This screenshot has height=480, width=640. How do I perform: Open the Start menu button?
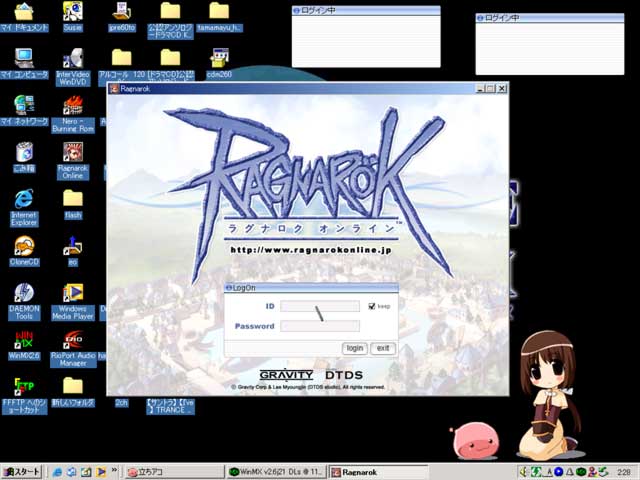(22, 471)
